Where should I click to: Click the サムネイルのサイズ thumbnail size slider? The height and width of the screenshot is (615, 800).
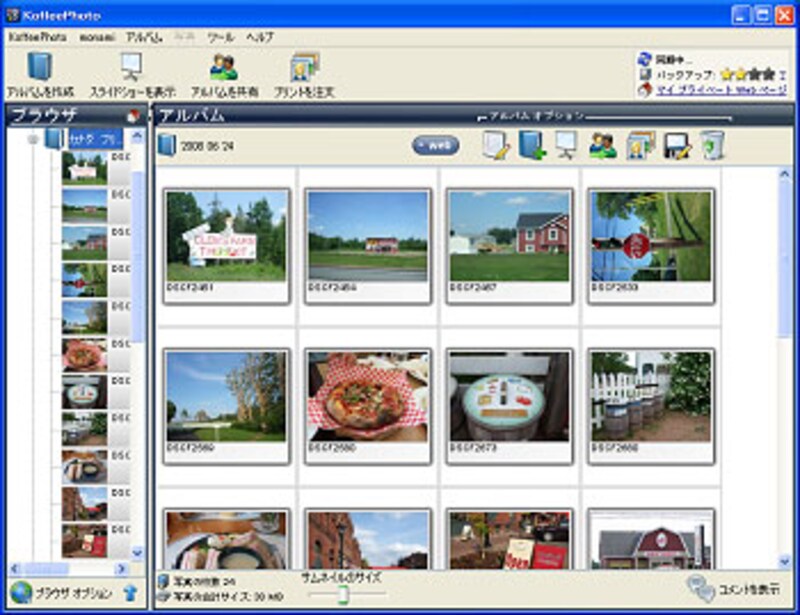pos(343,596)
